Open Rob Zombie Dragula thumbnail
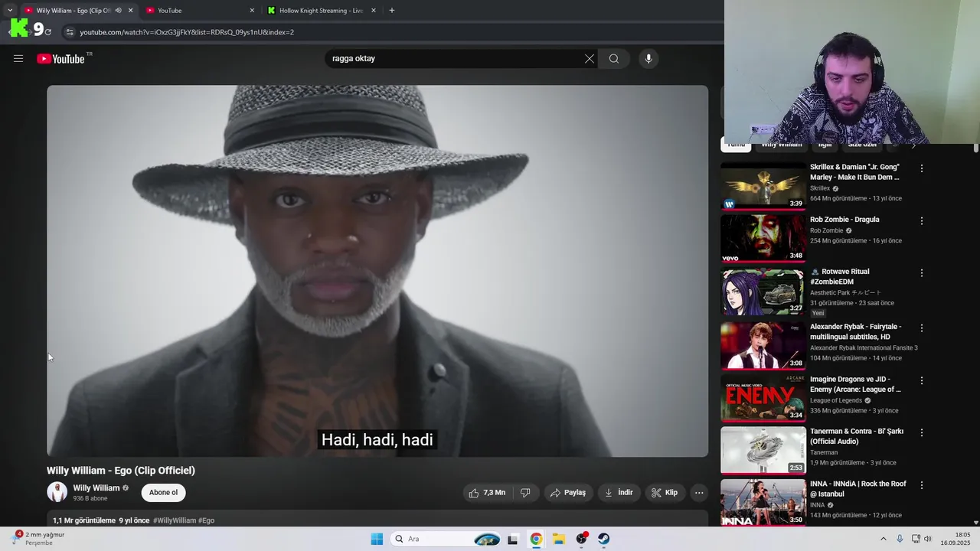 763,238
